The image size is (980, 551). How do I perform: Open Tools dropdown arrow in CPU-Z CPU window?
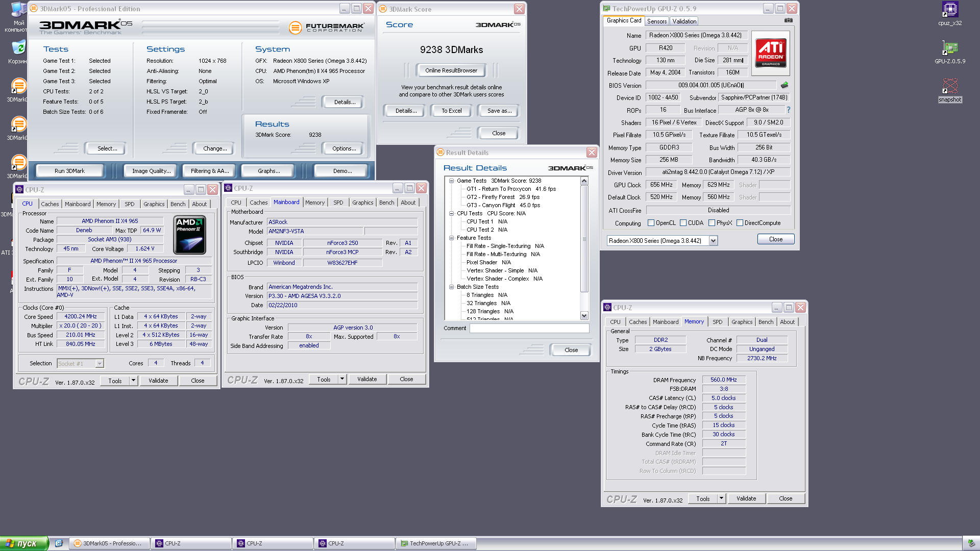pyautogui.click(x=133, y=381)
